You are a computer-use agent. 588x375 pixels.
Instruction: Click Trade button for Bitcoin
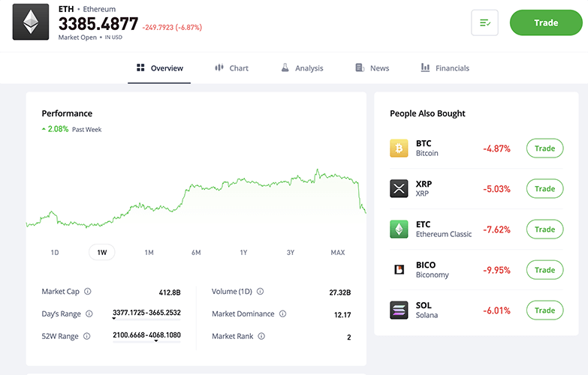(x=544, y=148)
